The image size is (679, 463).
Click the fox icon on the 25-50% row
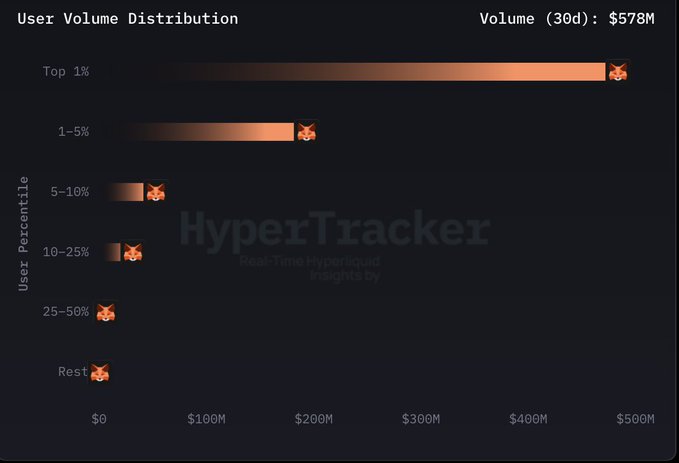(106, 312)
